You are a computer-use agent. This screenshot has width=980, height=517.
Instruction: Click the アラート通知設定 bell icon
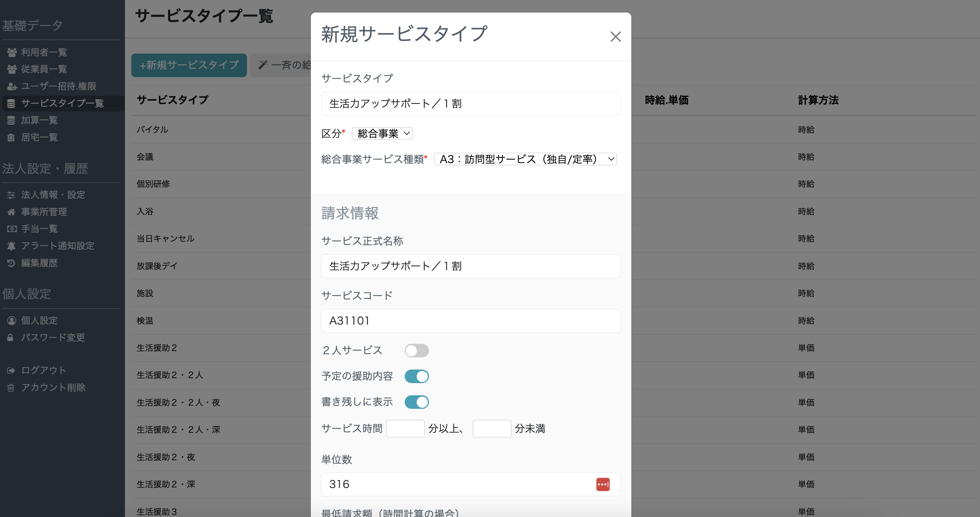11,246
